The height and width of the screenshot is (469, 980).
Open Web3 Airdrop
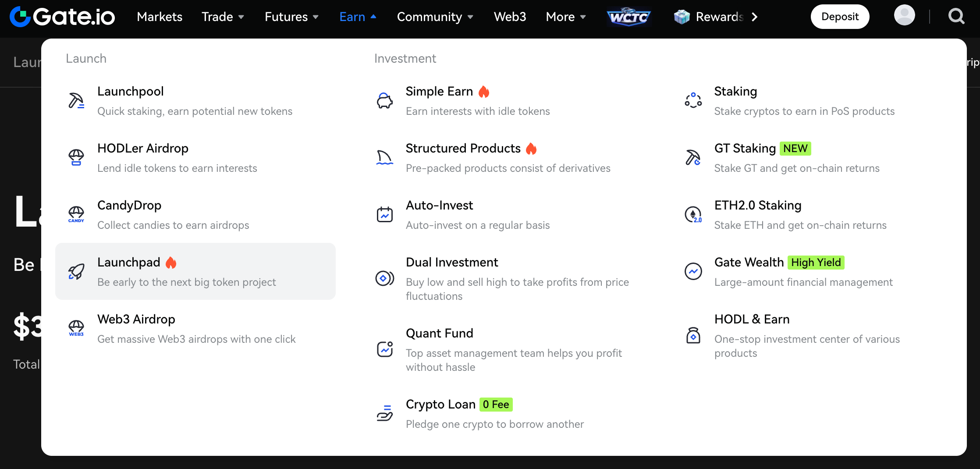tap(195, 328)
